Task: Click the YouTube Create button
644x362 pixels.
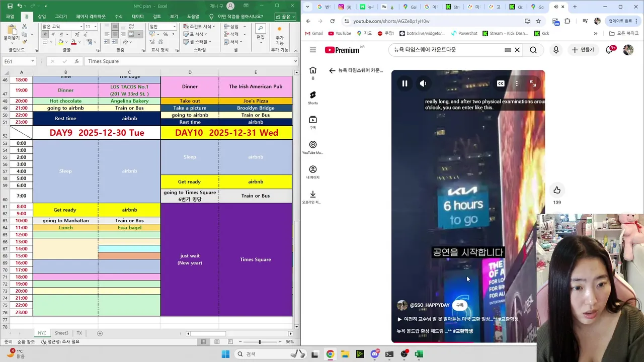Action: click(583, 50)
